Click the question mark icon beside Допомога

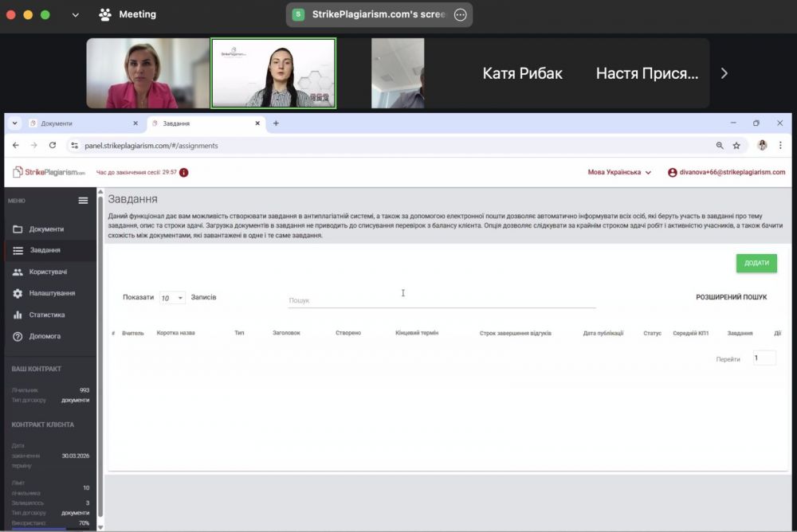point(18,336)
